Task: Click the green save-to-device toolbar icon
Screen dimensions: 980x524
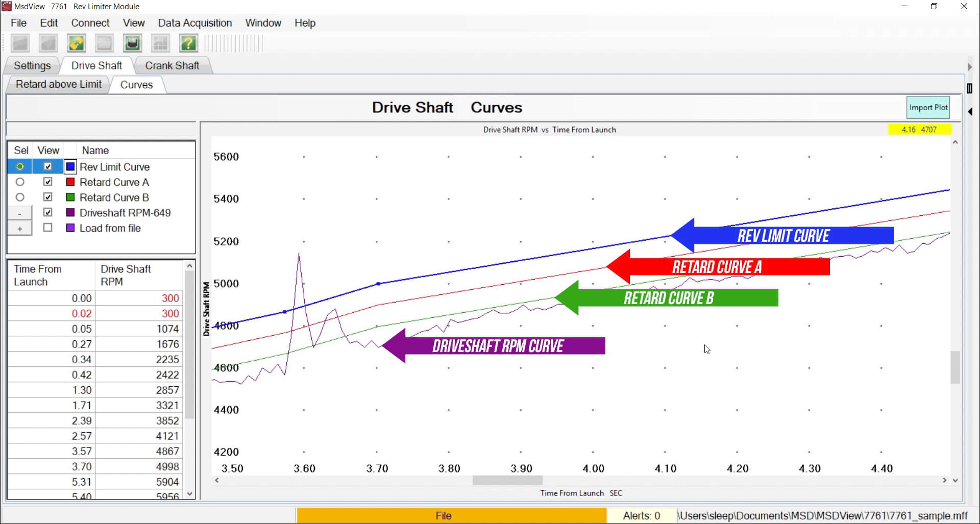Action: [132, 43]
